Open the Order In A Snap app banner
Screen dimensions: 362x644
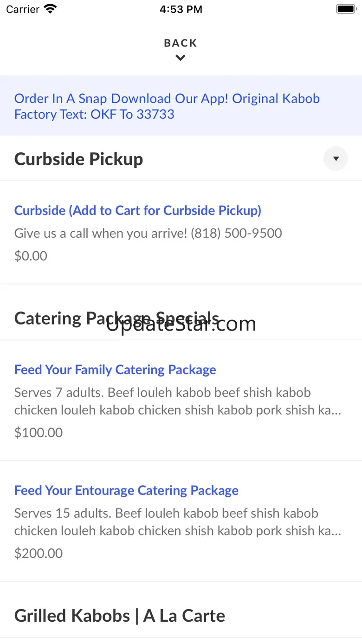tap(167, 106)
